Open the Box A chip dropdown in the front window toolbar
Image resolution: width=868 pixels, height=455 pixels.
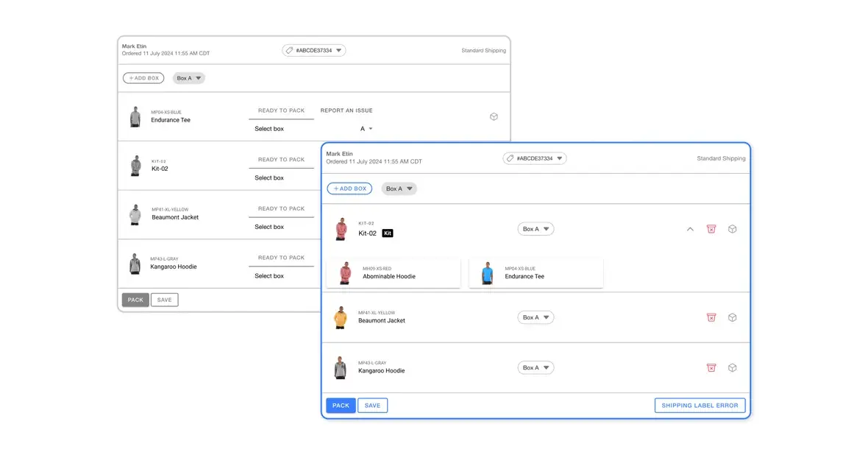[399, 188]
